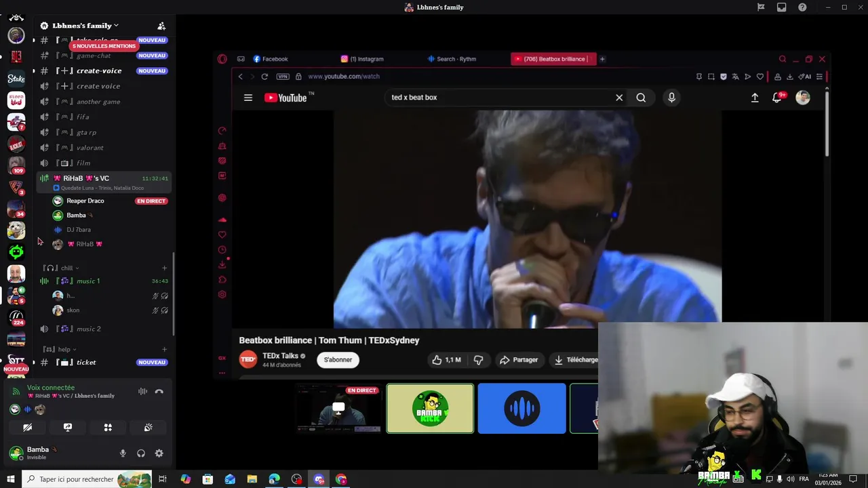Join the music 2 voice channel
The width and height of the screenshot is (868, 488).
[88, 329]
